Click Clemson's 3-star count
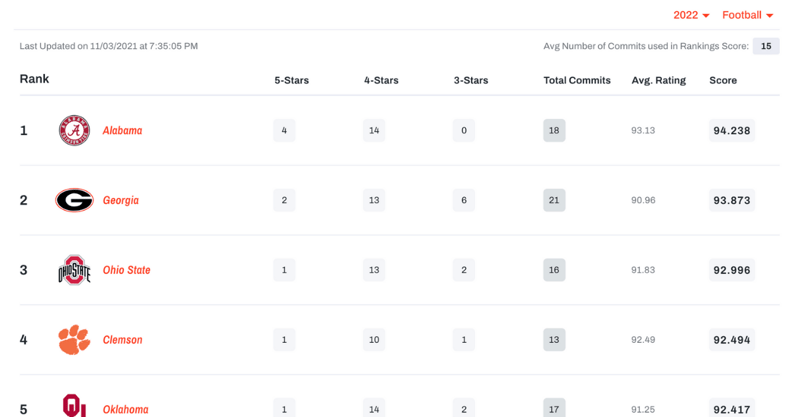795x417 pixels. pos(464,339)
